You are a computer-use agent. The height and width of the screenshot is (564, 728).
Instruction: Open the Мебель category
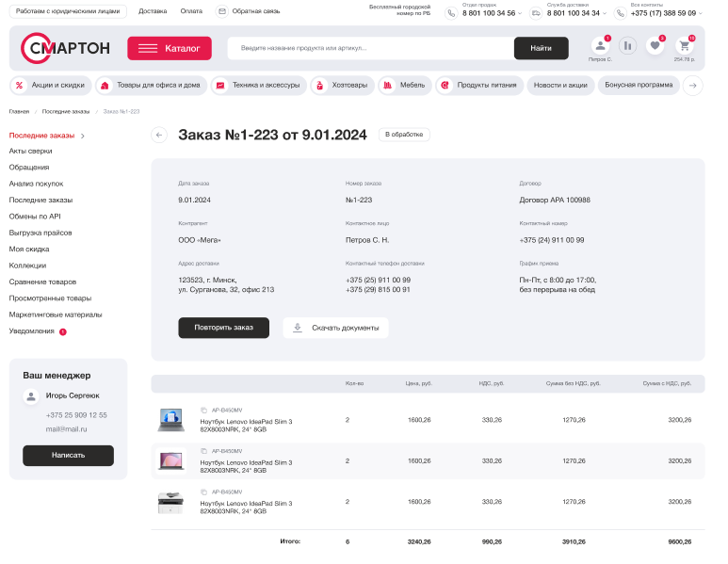coord(403,86)
